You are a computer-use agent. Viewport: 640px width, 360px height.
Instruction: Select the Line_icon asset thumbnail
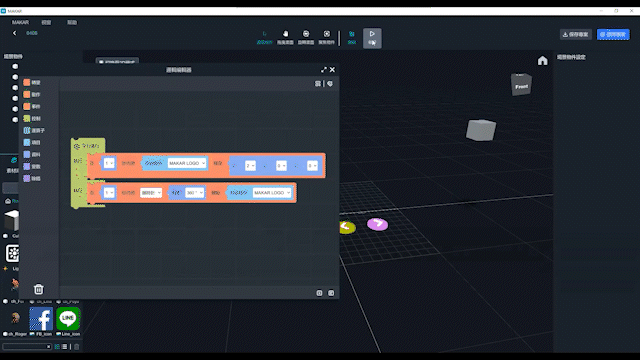(68, 319)
